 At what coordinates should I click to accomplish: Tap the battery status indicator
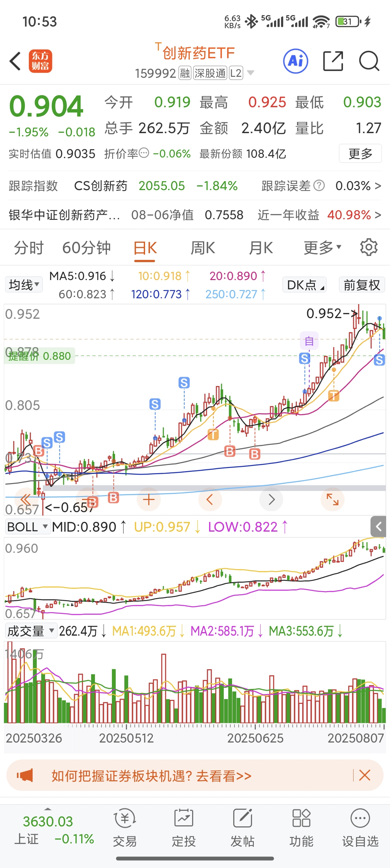click(x=348, y=21)
